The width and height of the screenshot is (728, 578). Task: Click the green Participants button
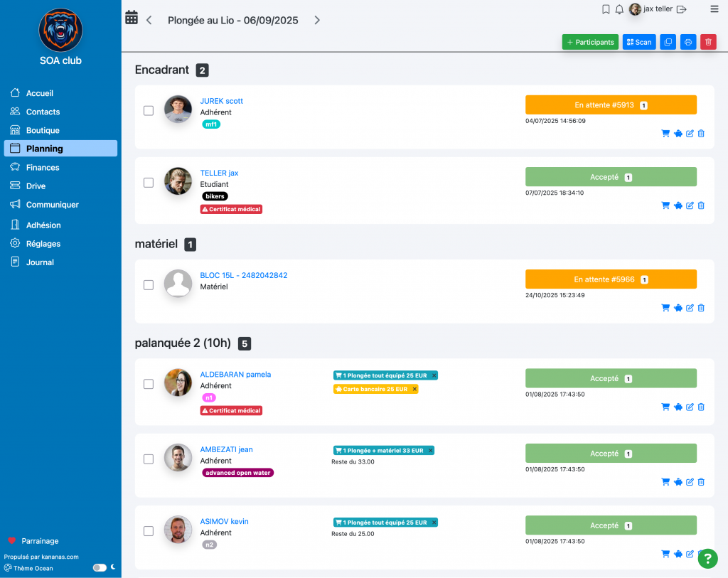click(x=590, y=42)
